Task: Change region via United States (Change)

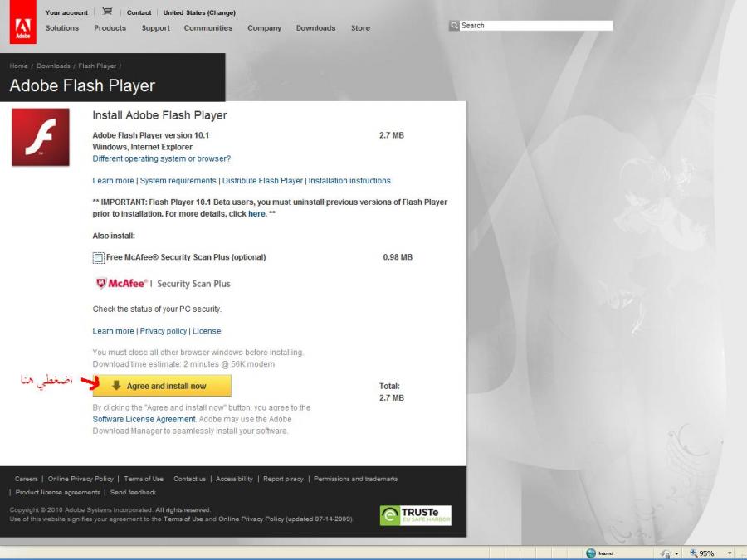Action: (x=199, y=12)
